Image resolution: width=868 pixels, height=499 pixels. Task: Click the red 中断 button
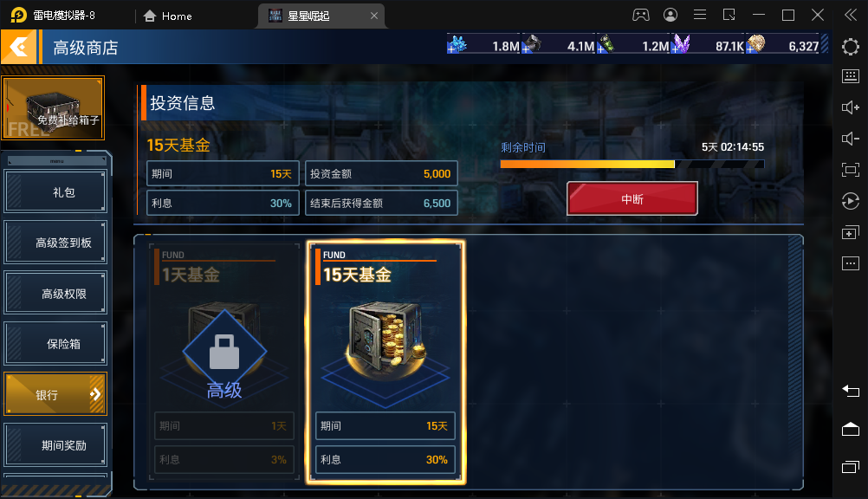632,199
